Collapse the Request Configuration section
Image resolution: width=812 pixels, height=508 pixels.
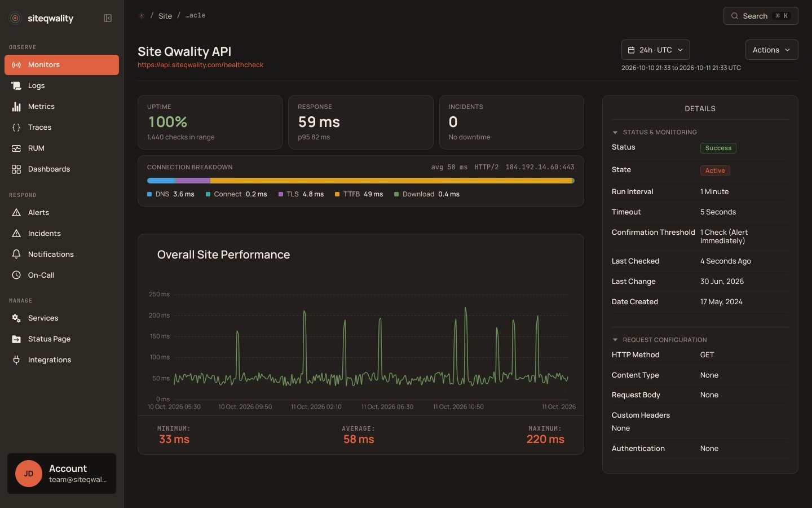pyautogui.click(x=615, y=340)
